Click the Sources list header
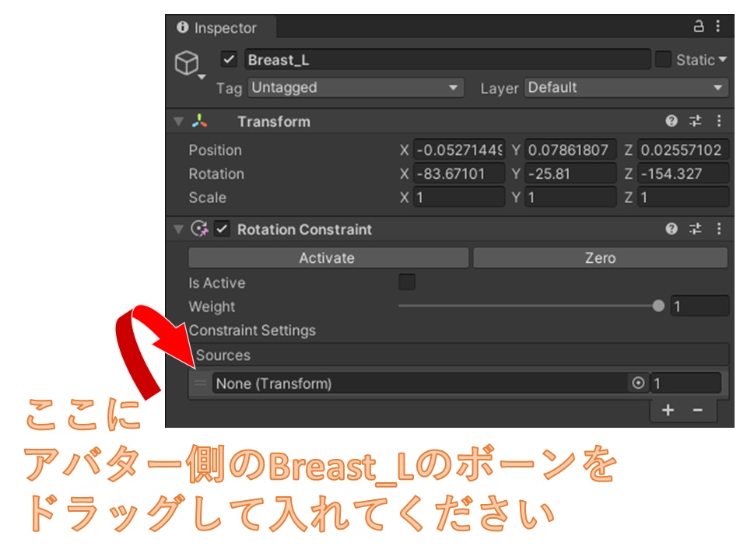 point(458,355)
